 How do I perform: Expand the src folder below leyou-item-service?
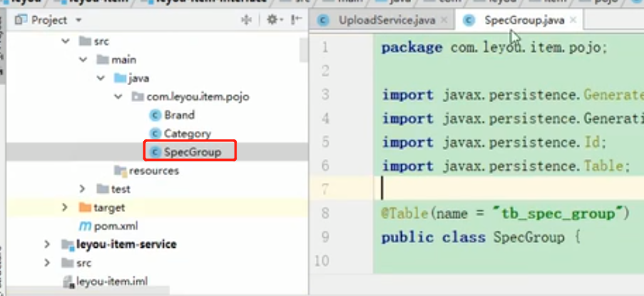click(x=47, y=263)
